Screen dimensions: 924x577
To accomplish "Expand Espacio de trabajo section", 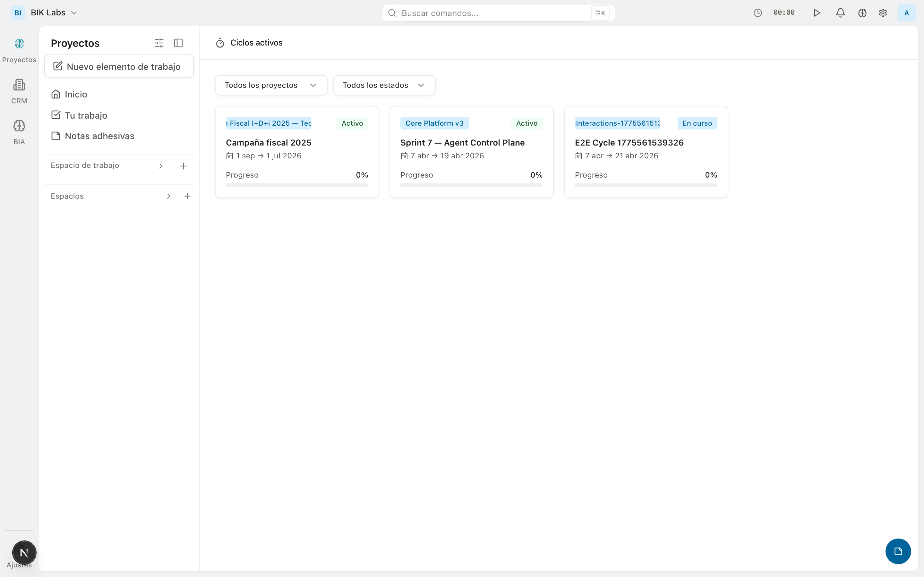I will pyautogui.click(x=161, y=166).
